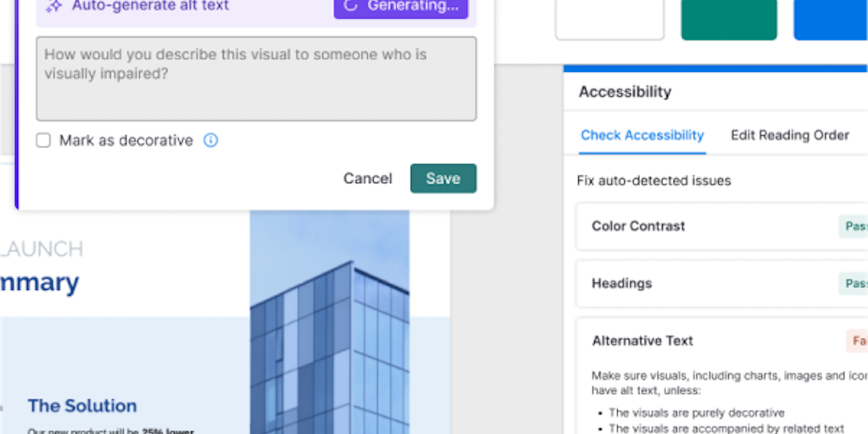Screen dimensions: 868x434
Task: Save the alt text
Action: (442, 179)
